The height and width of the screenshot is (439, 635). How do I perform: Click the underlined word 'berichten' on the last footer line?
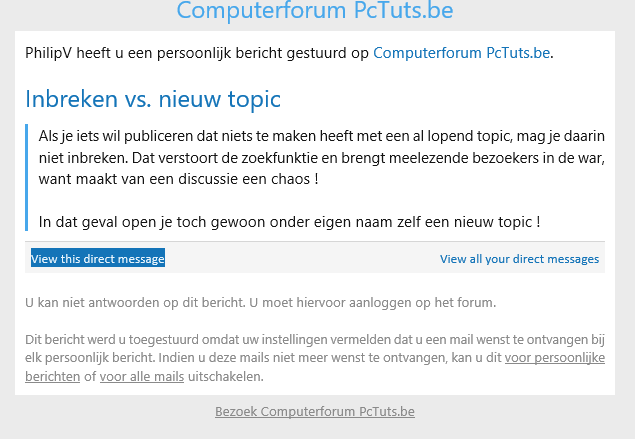pyautogui.click(x=53, y=377)
